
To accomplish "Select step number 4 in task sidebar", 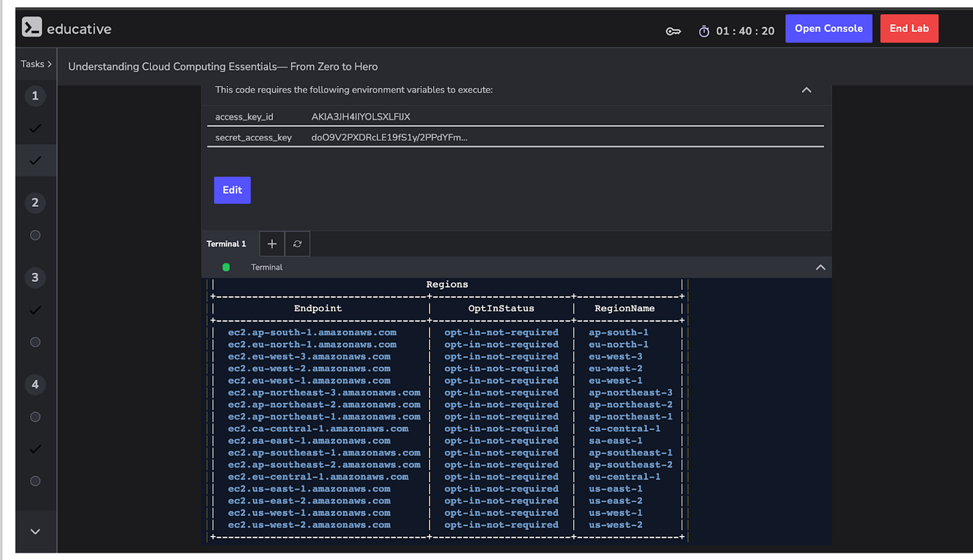I will 35,385.
